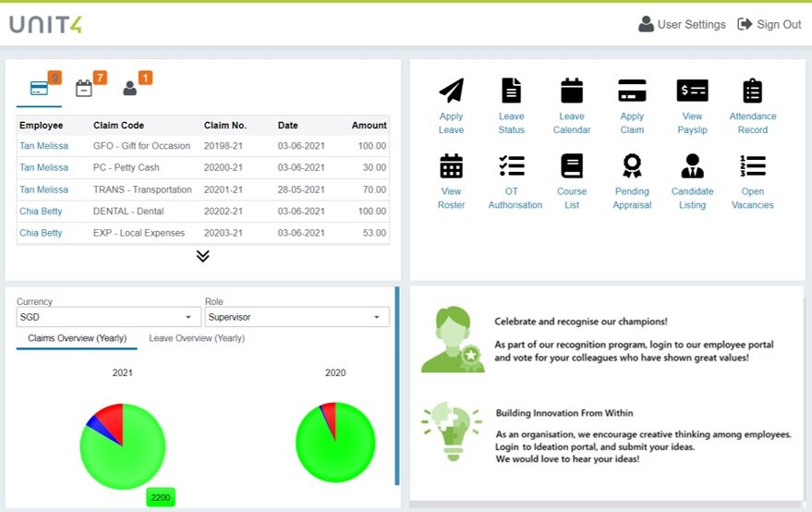
Task: Click the Date column header
Action: point(288,126)
